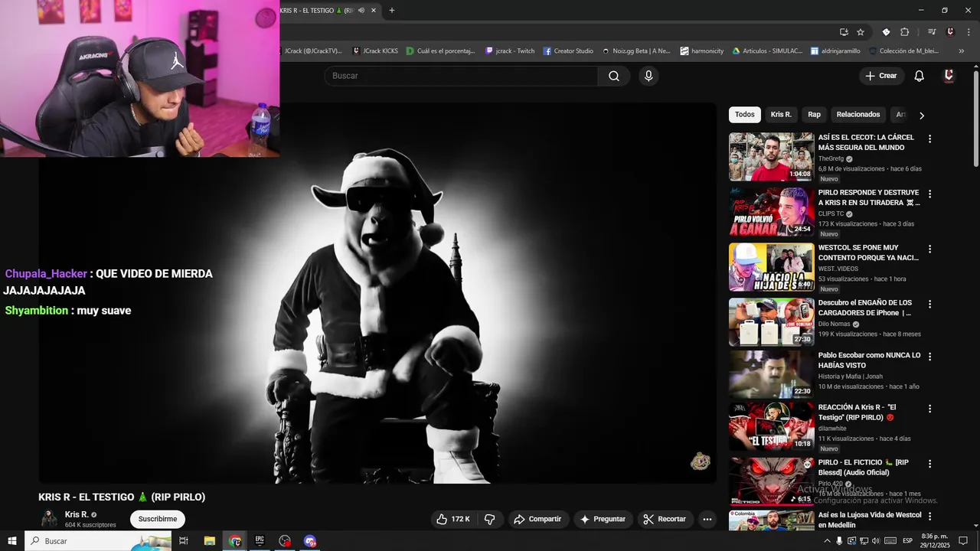Open PIRLO VOLVIÓ A GANAR thumbnail
This screenshot has height=551, width=980.
tap(771, 212)
